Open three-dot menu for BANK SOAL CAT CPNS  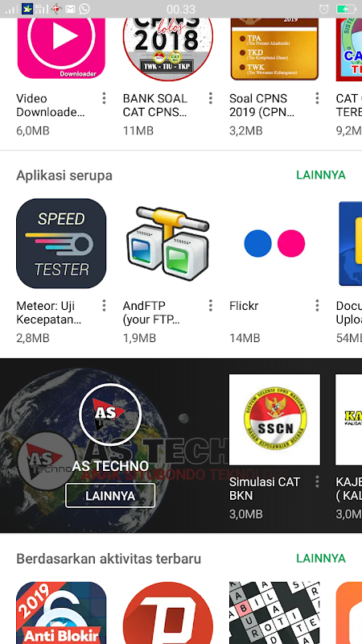coord(210,98)
